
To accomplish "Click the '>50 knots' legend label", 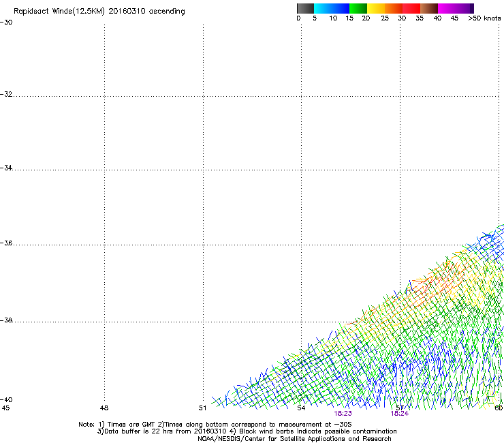I will pos(484,18).
